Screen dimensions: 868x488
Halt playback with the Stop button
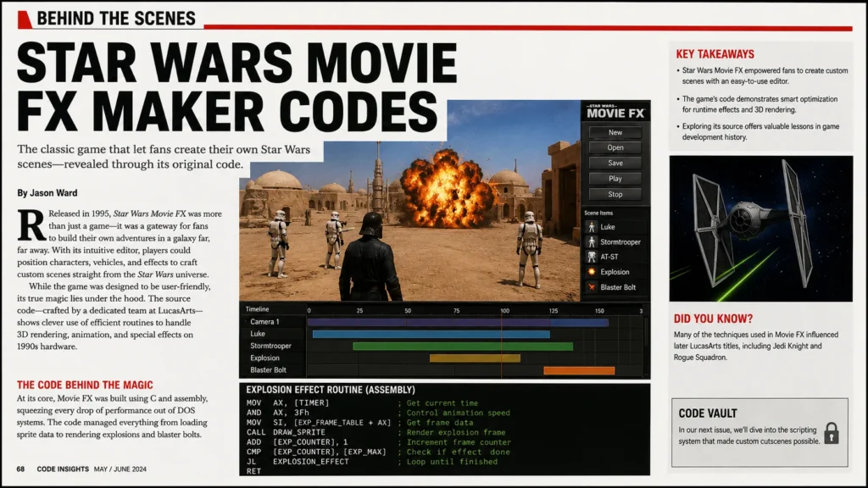615,194
